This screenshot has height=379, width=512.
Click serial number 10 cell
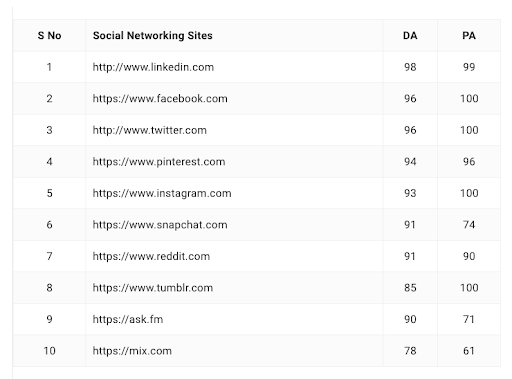(49, 351)
